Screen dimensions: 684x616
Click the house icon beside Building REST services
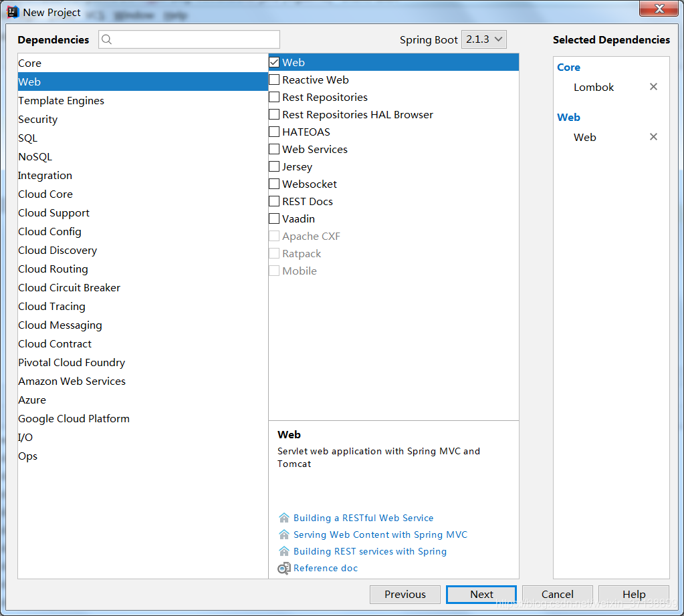(284, 551)
